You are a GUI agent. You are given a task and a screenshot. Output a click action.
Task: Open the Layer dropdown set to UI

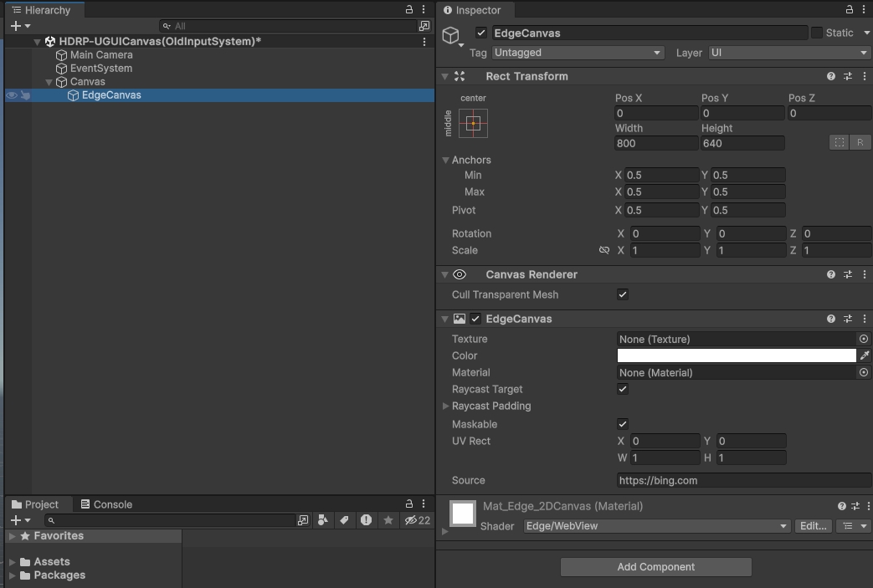coord(787,53)
